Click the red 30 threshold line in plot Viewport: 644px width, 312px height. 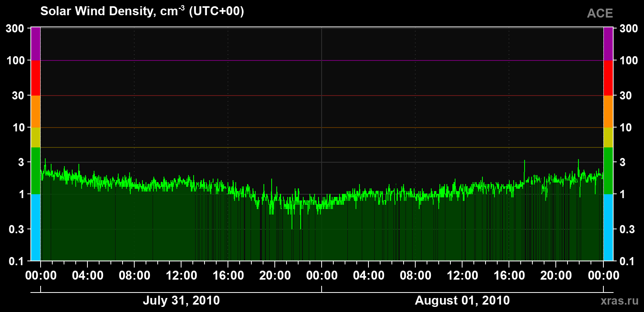pyautogui.click(x=322, y=96)
